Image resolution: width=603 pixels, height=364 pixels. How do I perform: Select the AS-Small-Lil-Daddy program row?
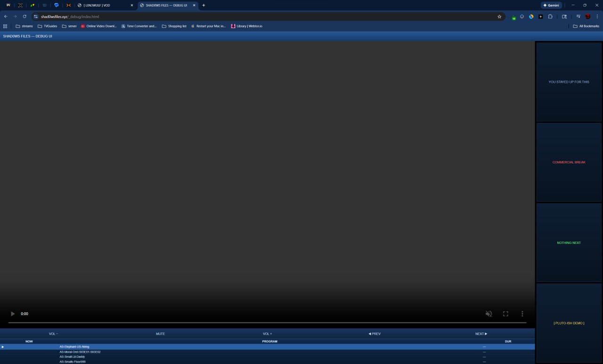[x=72, y=357]
